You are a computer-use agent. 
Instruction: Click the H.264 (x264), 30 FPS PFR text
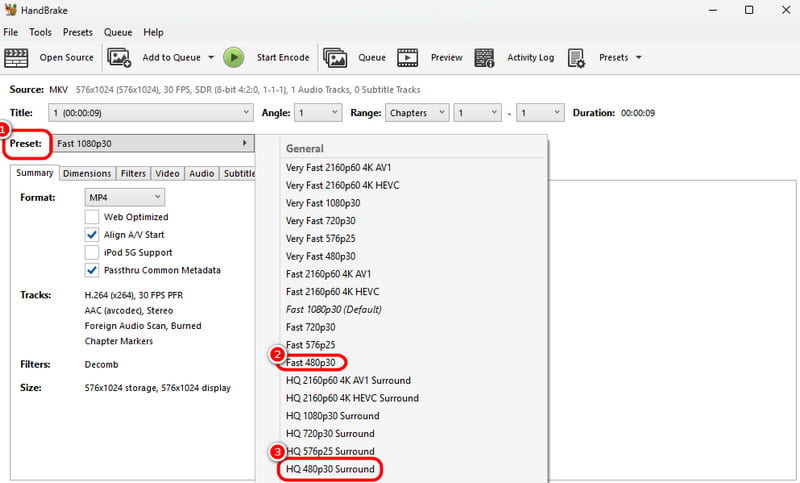click(134, 295)
